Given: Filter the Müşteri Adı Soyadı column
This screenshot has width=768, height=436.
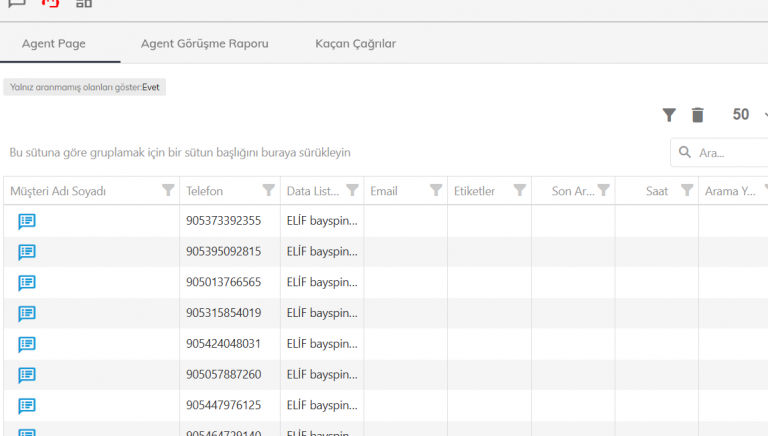Looking at the screenshot, I should [168, 190].
